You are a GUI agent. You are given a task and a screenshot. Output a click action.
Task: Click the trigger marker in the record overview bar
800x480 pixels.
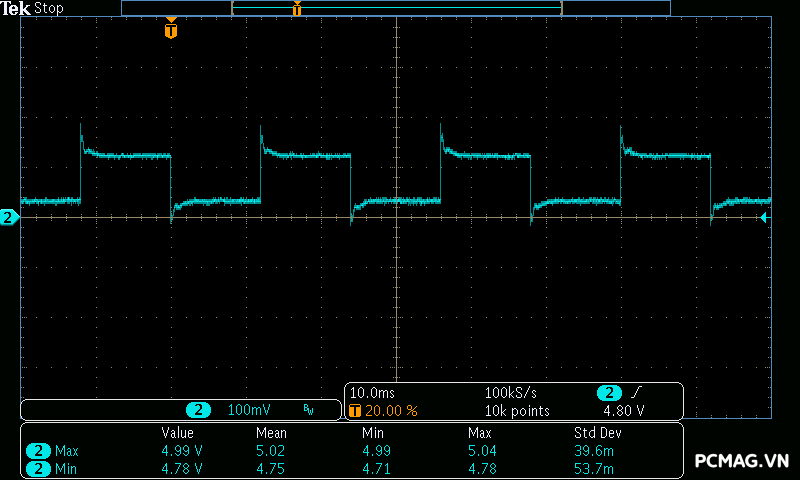(x=297, y=9)
